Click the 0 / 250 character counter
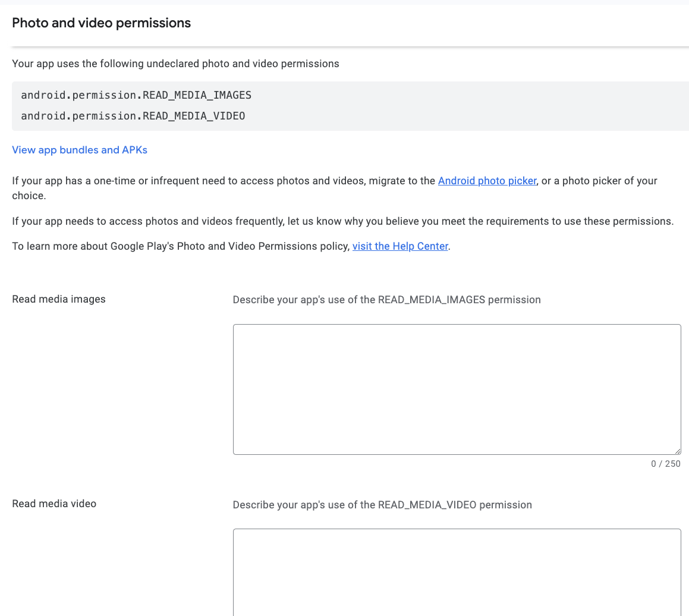 [x=665, y=464]
